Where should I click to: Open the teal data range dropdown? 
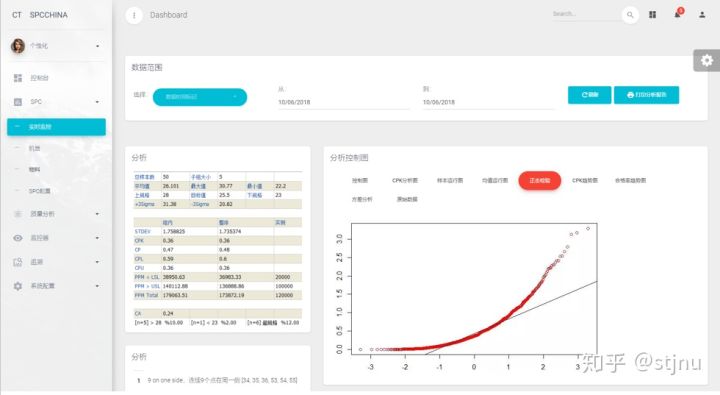(200, 97)
